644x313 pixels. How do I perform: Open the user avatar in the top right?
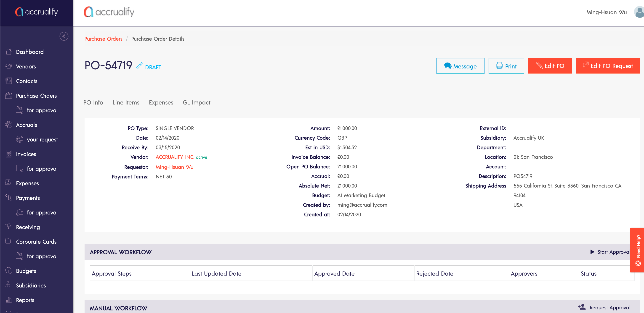pyautogui.click(x=639, y=12)
